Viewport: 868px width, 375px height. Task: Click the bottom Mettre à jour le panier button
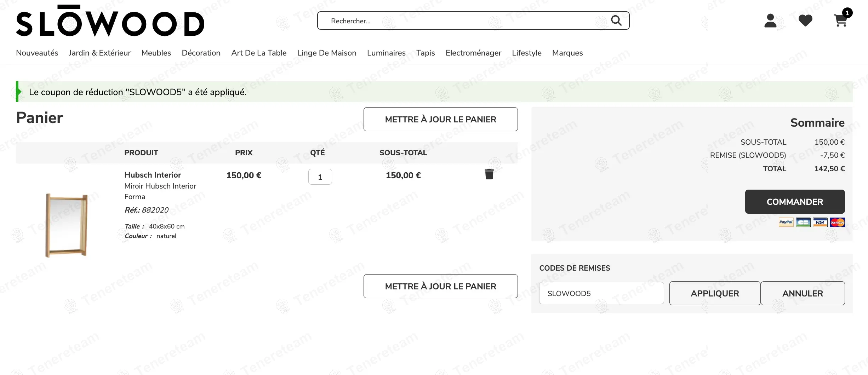pyautogui.click(x=440, y=286)
